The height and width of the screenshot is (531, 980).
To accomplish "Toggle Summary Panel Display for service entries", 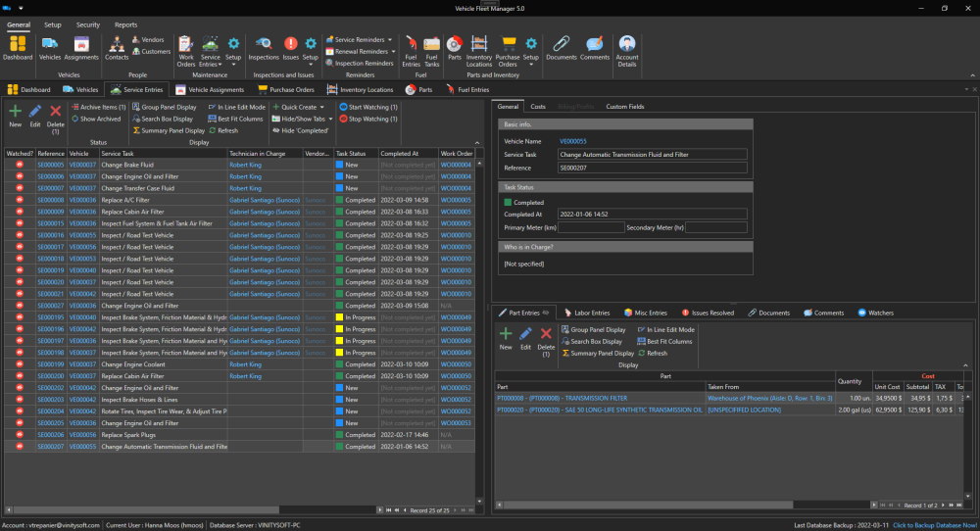I will point(169,130).
